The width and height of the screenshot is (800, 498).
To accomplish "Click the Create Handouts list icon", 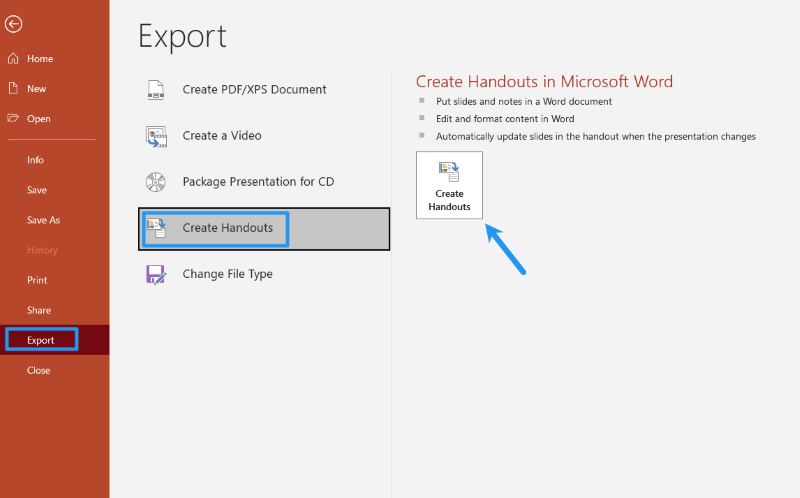I will click(x=156, y=228).
